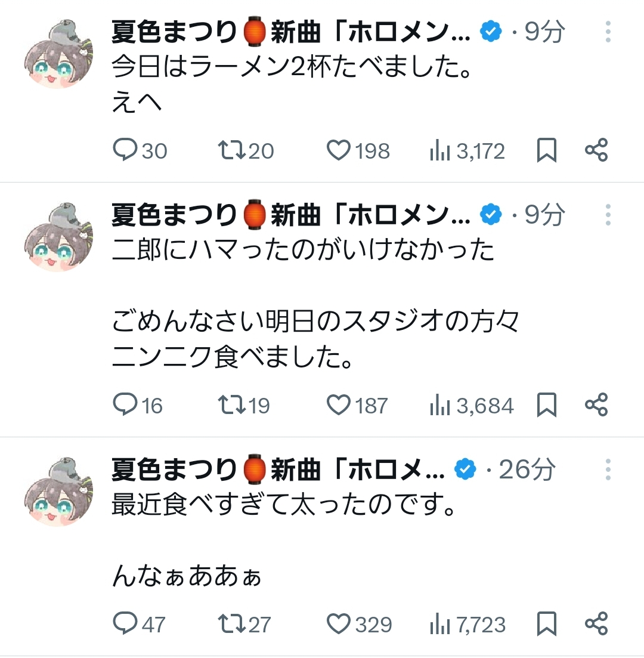
Task: Like the tweet with 187 likes
Action: [x=339, y=405]
